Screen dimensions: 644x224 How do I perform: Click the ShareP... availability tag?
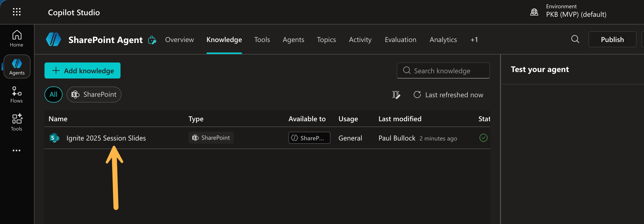coord(309,138)
